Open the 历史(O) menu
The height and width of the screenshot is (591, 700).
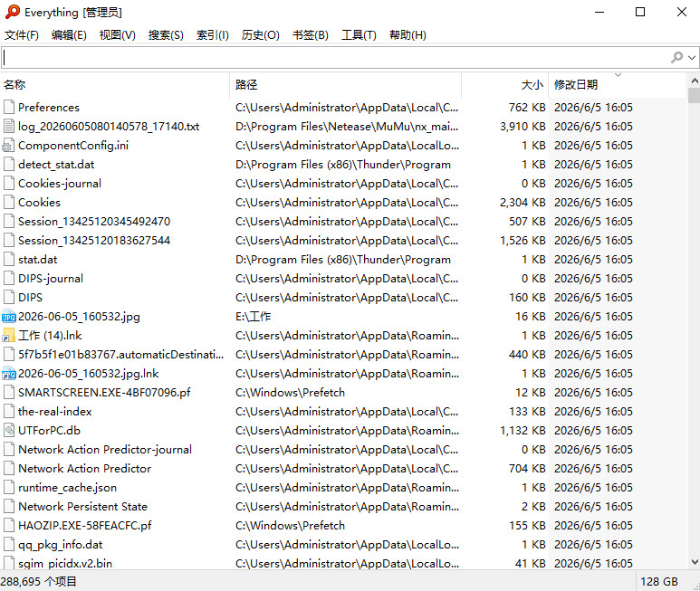coord(260,34)
